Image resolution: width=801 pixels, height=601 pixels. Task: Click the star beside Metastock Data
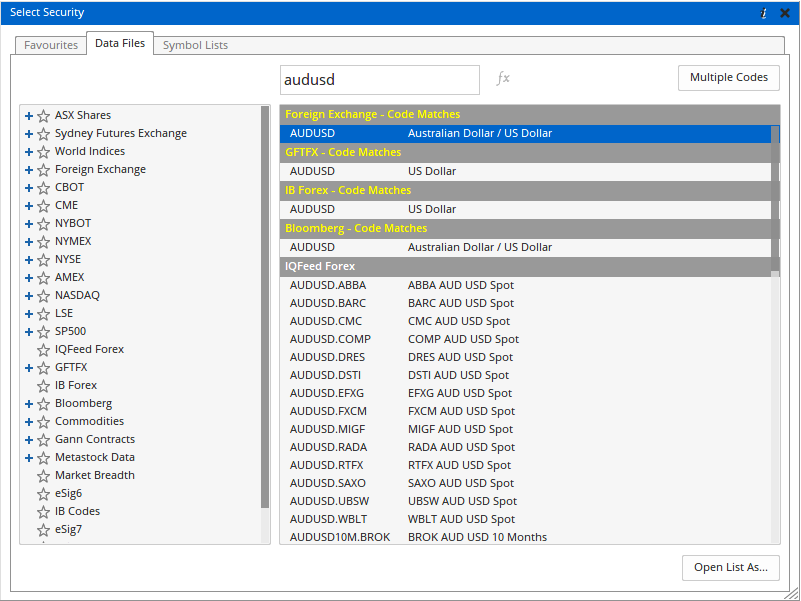click(43, 458)
